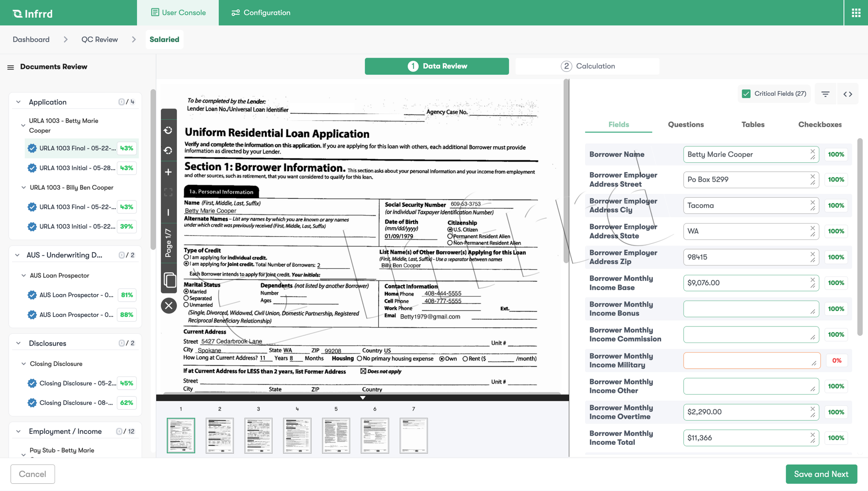Open page 5 thumbnail
The image size is (868, 491).
[336, 435]
